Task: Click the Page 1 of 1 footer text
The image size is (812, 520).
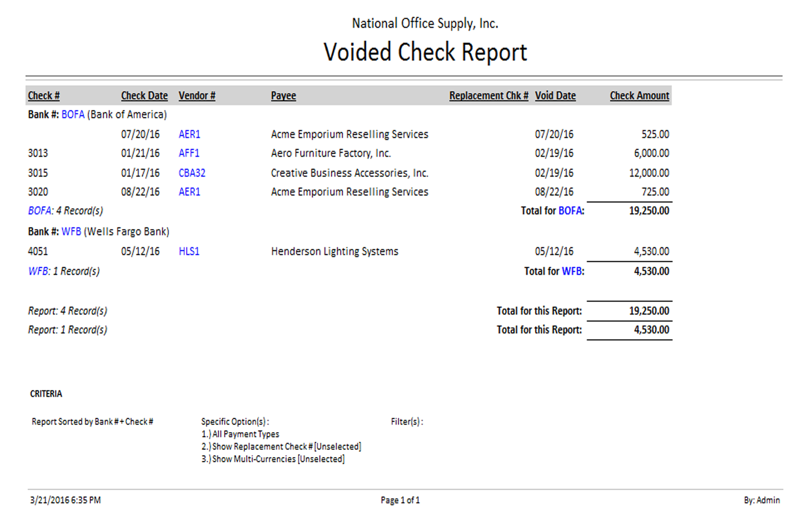Action: [400, 500]
